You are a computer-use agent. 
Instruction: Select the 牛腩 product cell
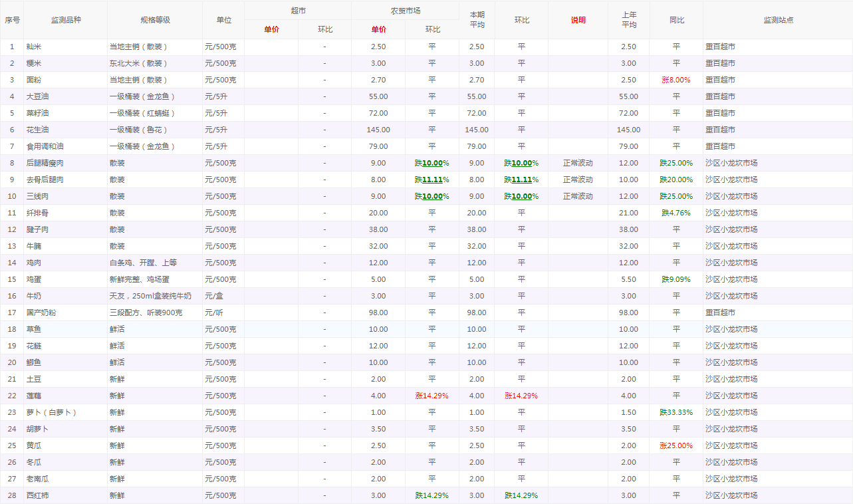65,246
